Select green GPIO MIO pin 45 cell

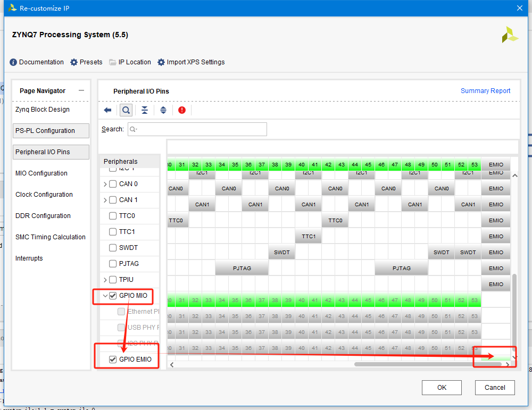click(368, 300)
